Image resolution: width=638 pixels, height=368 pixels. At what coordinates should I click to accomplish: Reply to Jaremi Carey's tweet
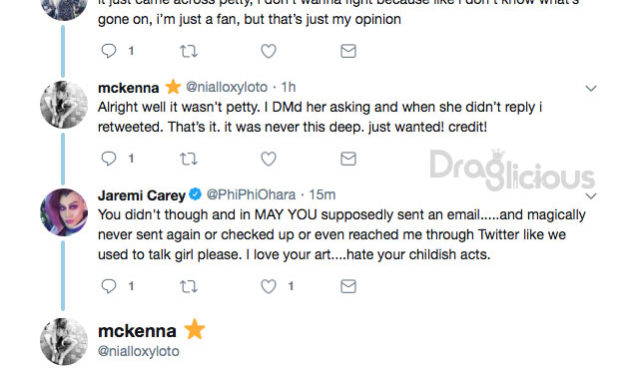click(x=109, y=287)
